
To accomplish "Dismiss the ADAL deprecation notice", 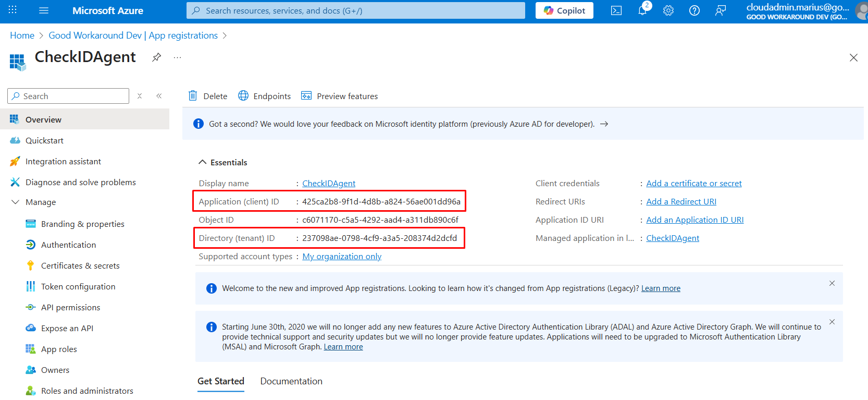I will [832, 322].
